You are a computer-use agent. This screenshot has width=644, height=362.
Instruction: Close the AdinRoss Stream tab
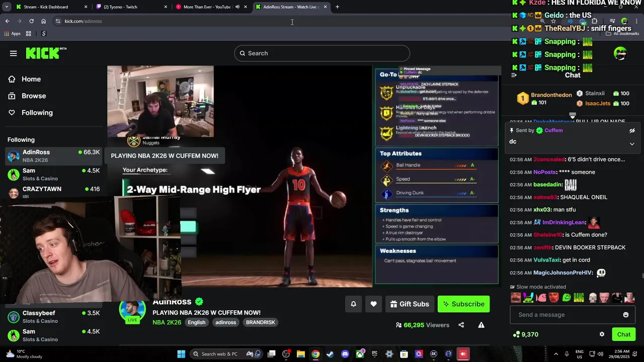326,7
